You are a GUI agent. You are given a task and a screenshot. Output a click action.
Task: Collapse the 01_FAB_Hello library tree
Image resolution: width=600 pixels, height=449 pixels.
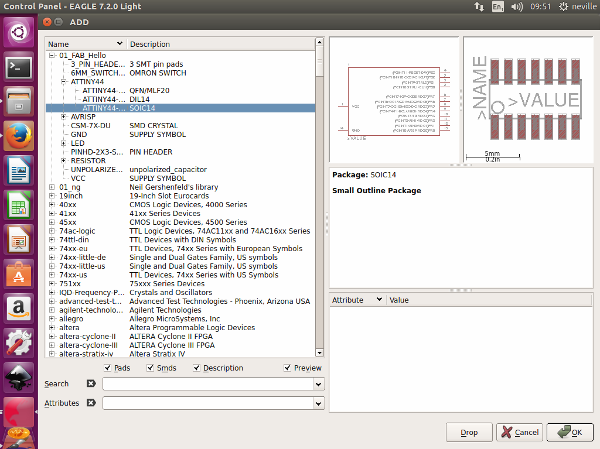(52, 55)
